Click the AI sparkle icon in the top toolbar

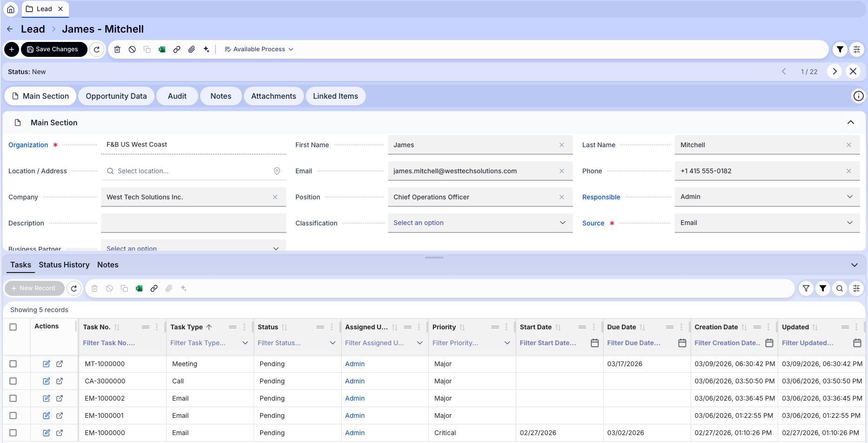[x=207, y=49]
